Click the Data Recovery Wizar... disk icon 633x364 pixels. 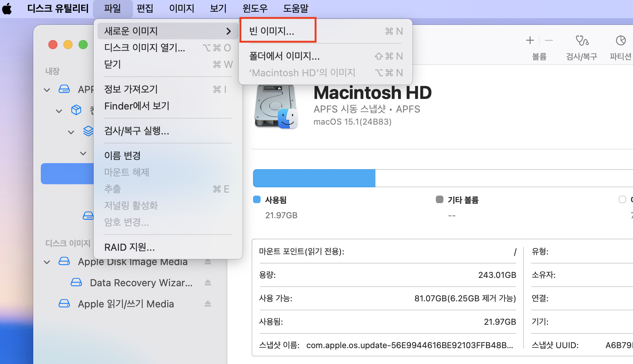tap(76, 282)
